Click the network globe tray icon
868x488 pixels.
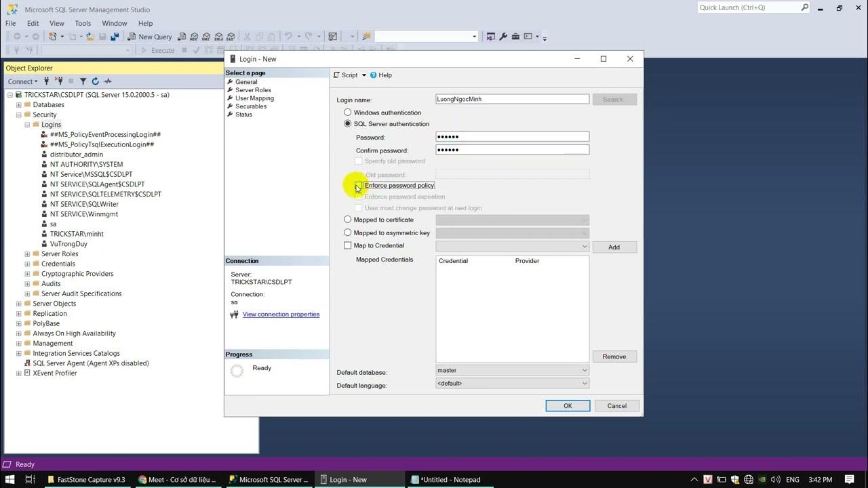point(749,479)
